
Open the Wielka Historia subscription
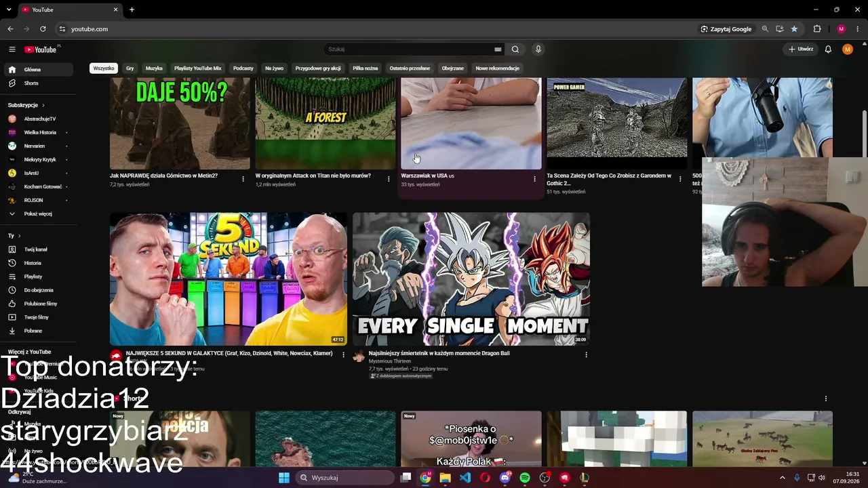pos(37,133)
